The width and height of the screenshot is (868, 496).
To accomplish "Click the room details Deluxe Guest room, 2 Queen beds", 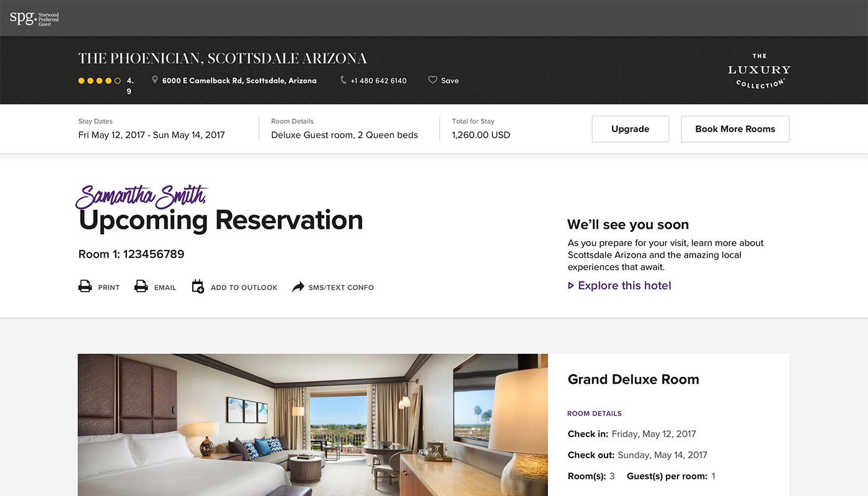I will point(345,135).
